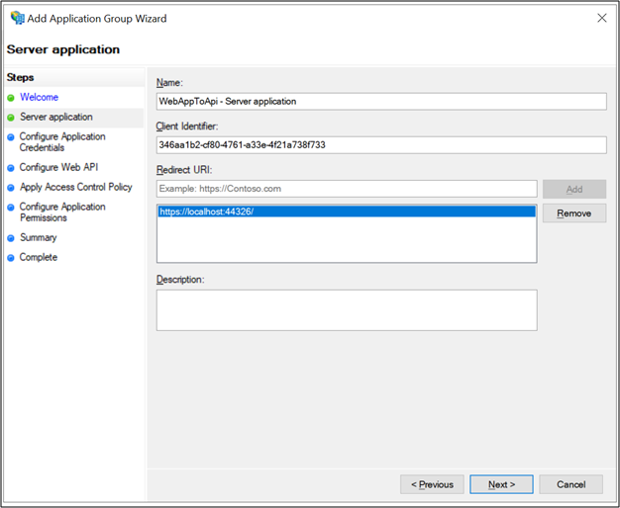The height and width of the screenshot is (508, 620).
Task: Click blue bullet beside Configure Application Permissions
Action: coord(11,207)
